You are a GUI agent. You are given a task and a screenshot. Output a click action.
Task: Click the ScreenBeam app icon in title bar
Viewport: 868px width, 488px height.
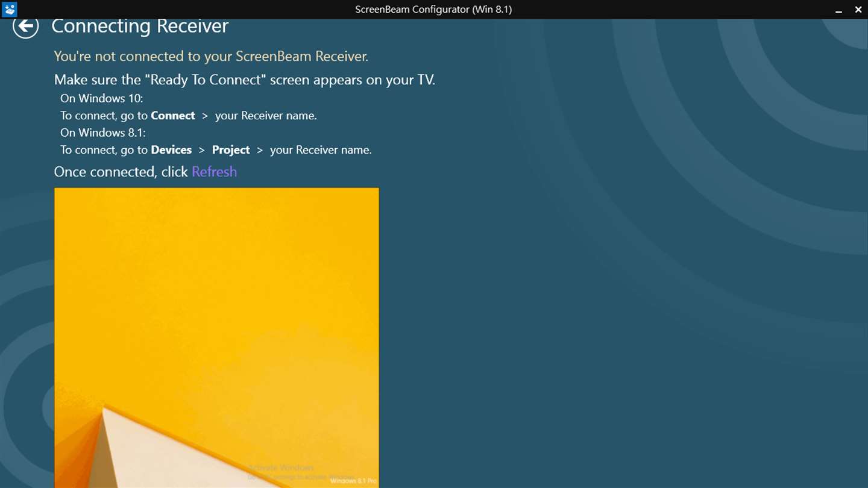pos(10,9)
